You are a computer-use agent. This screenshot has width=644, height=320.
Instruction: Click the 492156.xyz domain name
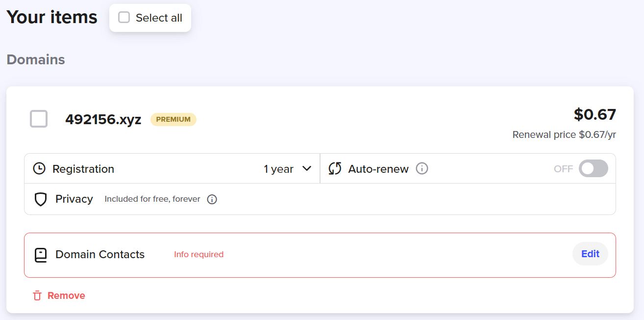tap(103, 119)
